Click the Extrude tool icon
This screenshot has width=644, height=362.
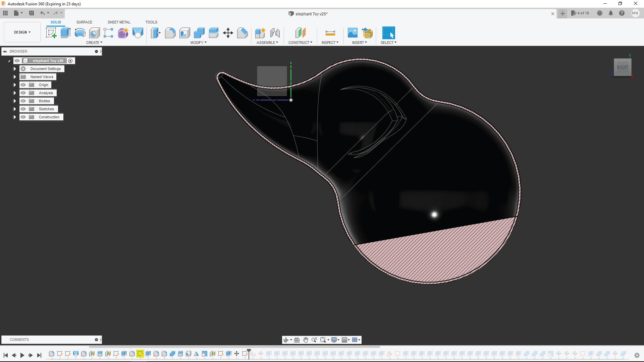click(65, 33)
